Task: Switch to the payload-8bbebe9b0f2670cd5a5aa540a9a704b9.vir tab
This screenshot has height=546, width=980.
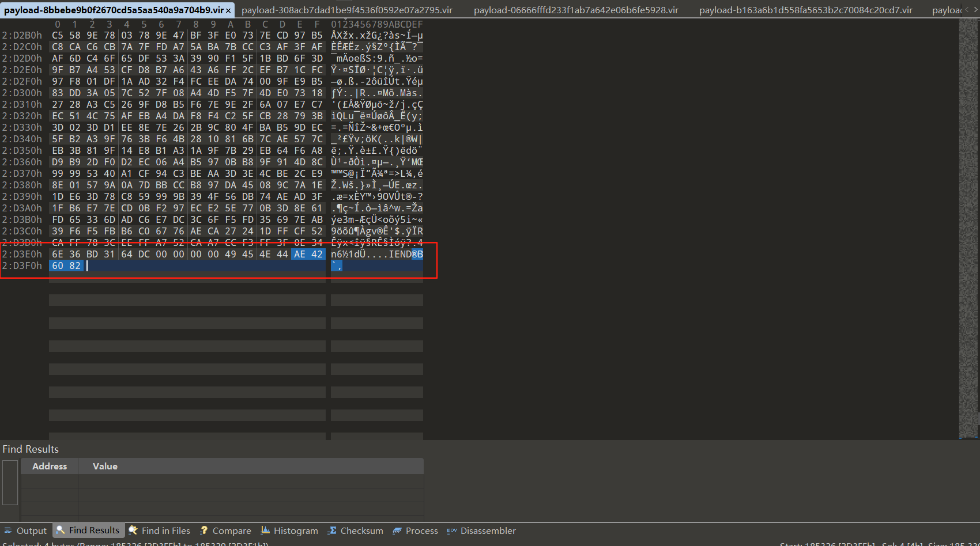Action: click(114, 10)
